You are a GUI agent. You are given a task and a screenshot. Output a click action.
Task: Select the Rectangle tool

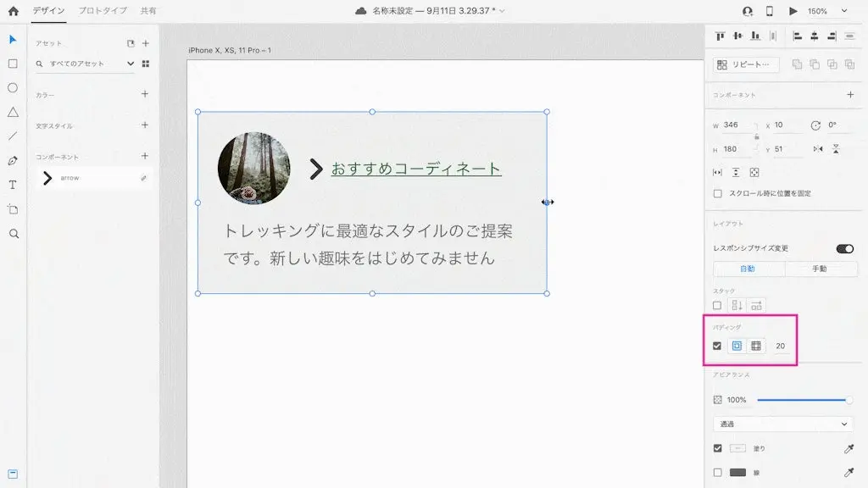[13, 64]
